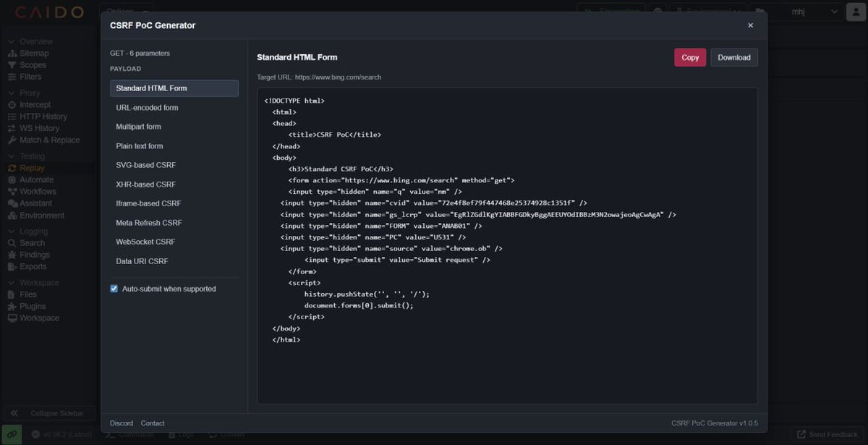Image resolution: width=868 pixels, height=445 pixels.
Task: Select Meta Refresh CSRF payload
Action: [x=174, y=223]
